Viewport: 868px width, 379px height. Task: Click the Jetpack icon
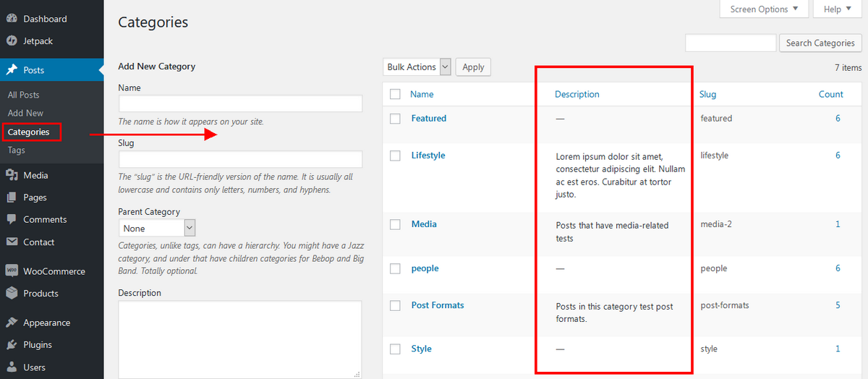pyautogui.click(x=12, y=41)
